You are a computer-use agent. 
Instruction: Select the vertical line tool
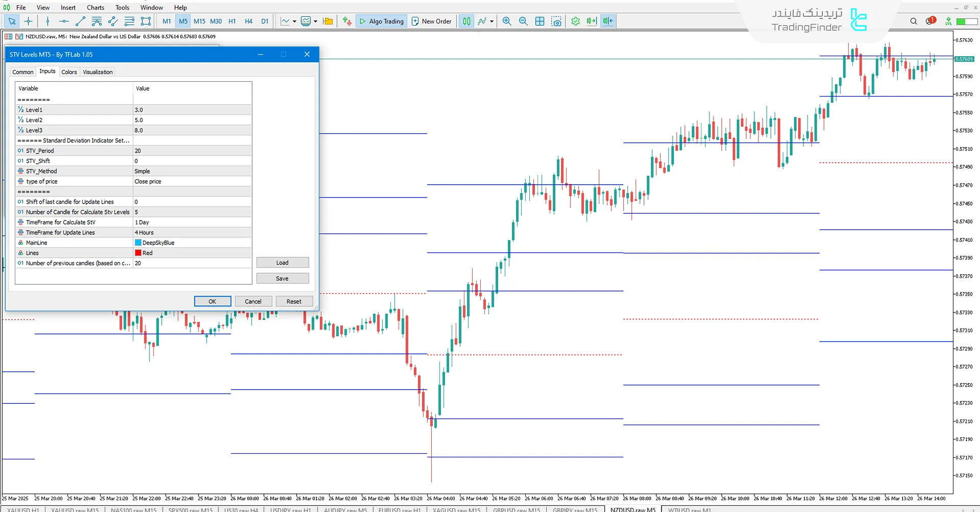(x=47, y=21)
